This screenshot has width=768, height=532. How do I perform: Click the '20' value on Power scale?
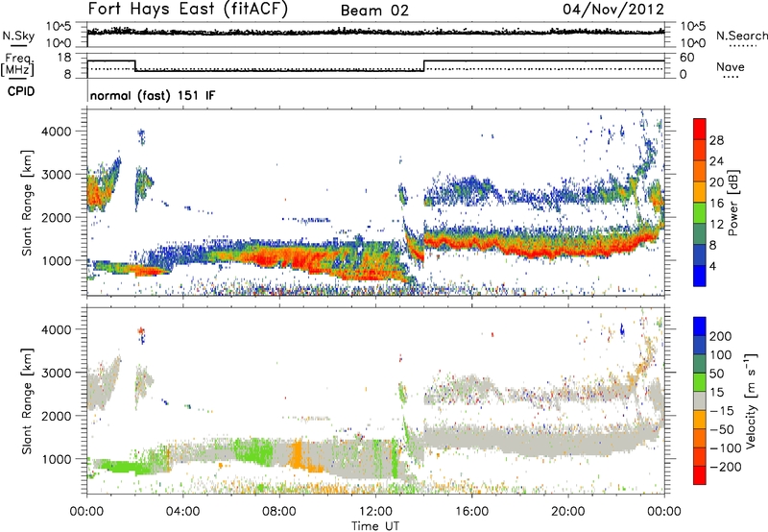716,182
